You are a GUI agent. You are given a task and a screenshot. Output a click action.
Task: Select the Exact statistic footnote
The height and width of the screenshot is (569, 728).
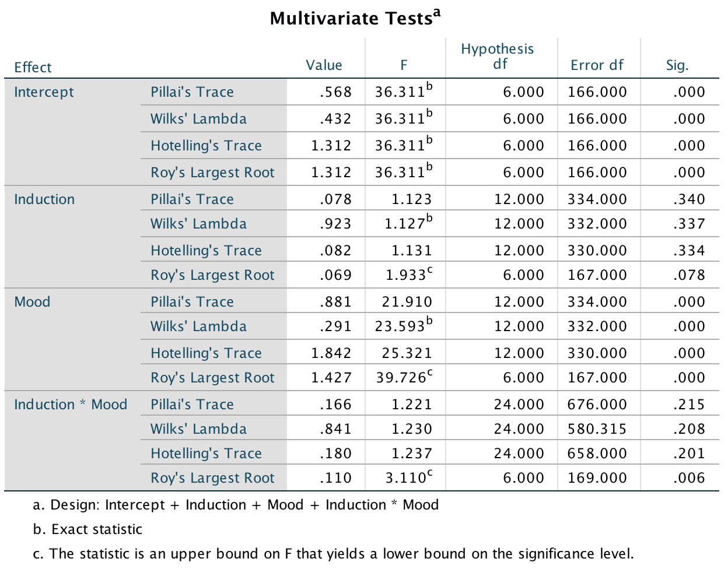(x=88, y=529)
